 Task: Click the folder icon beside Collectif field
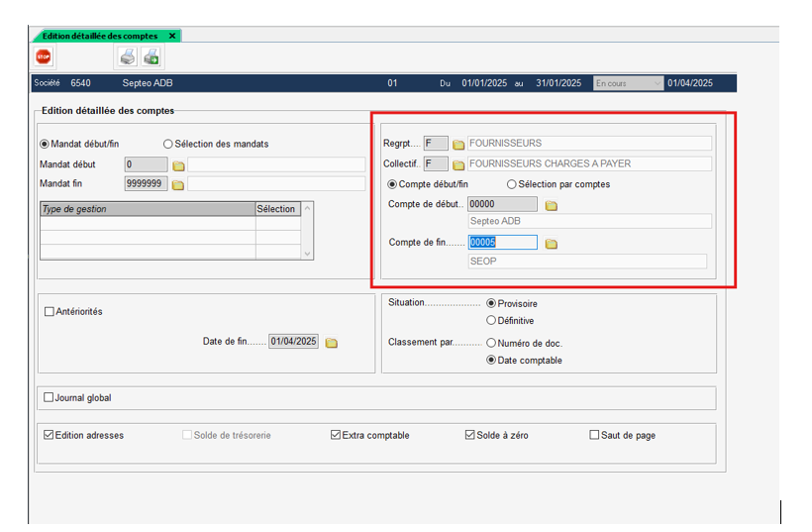458,164
